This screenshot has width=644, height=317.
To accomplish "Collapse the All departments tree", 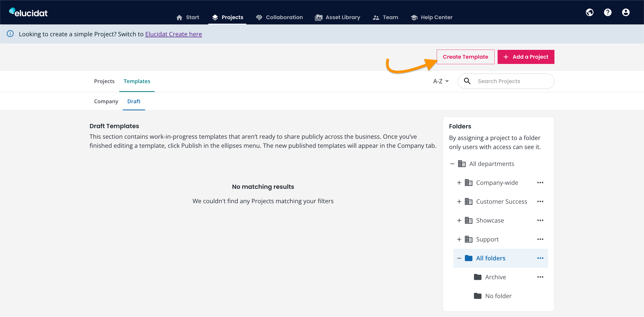I will [452, 164].
